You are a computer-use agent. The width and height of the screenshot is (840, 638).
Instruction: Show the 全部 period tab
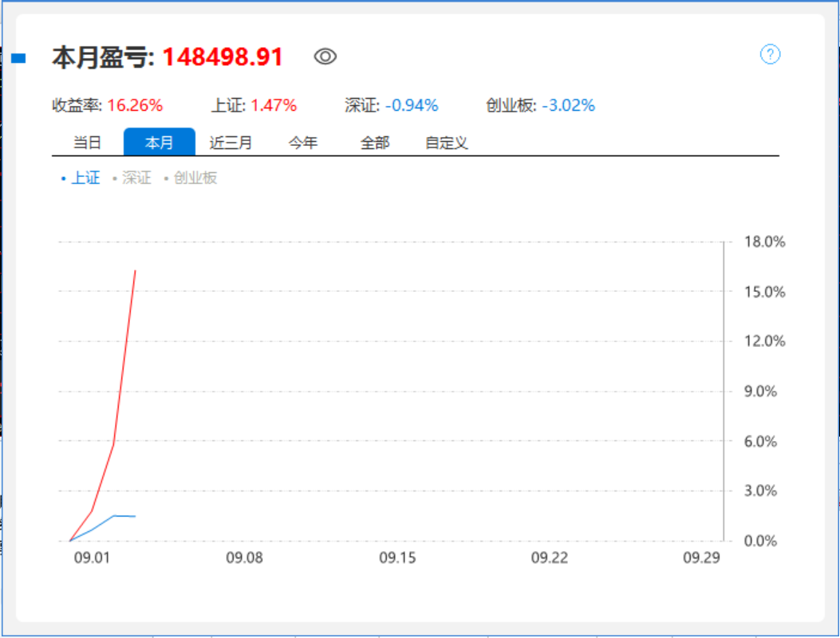tap(375, 143)
